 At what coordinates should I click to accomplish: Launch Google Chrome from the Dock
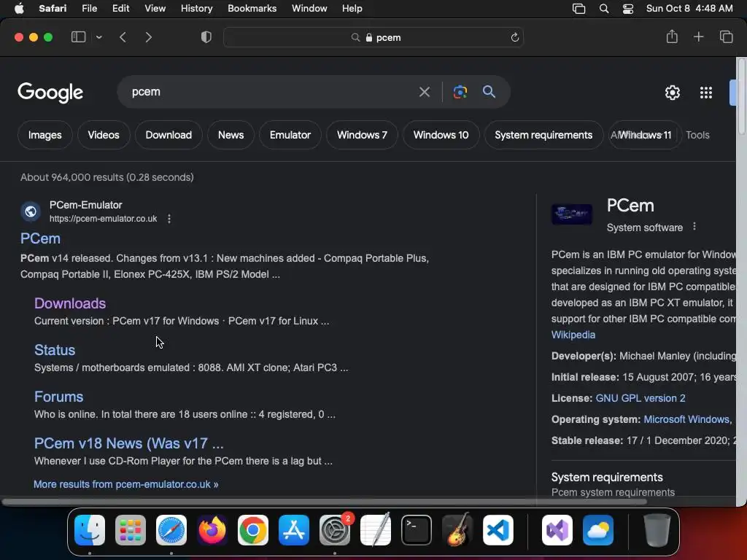253,530
